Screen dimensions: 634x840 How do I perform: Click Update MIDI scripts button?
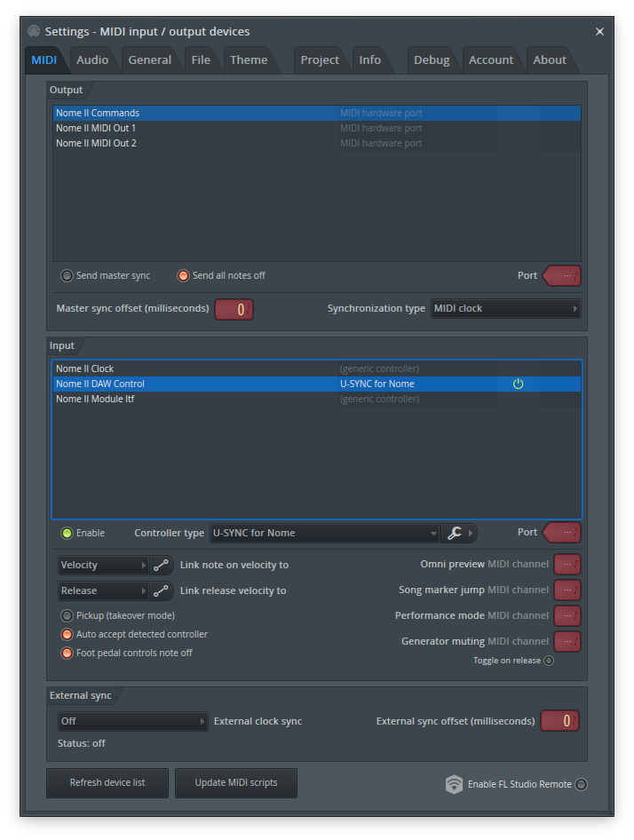pyautogui.click(x=236, y=783)
